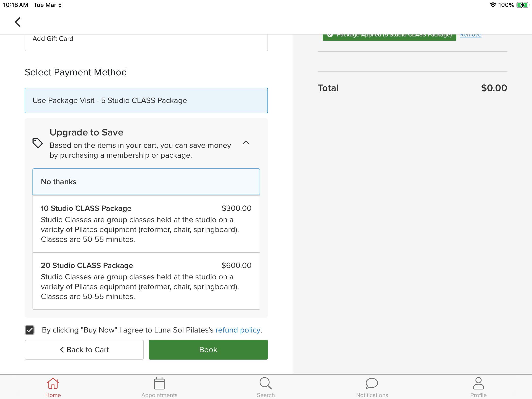Choose the 10 Studio CLASS Package
This screenshot has width=532, height=399.
click(x=146, y=224)
